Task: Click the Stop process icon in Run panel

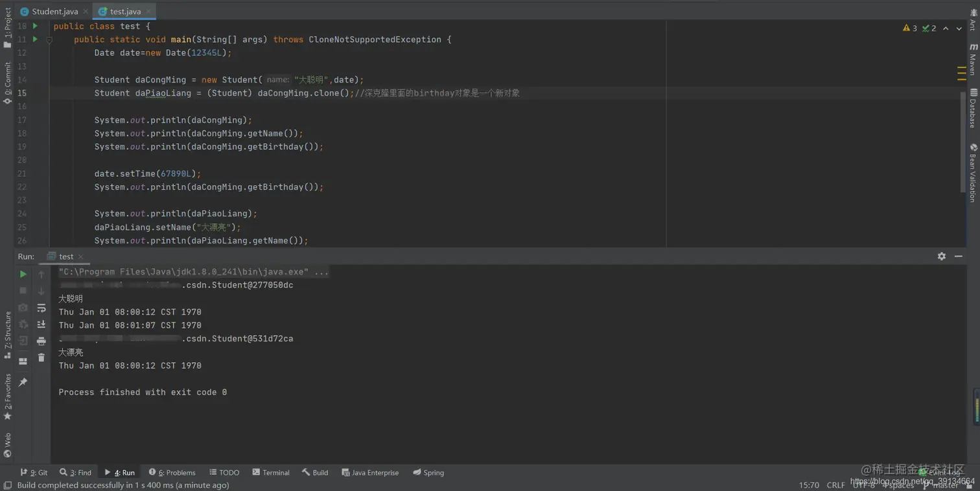Action: point(23,291)
